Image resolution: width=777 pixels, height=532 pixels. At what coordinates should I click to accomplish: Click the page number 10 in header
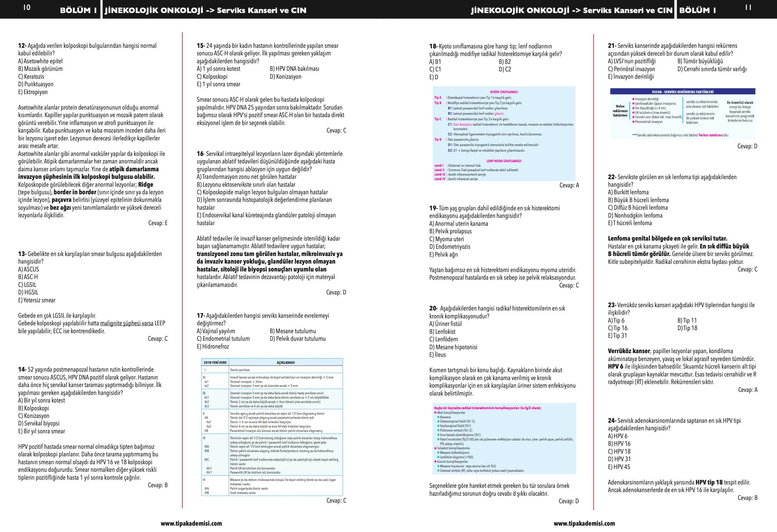(27, 7)
